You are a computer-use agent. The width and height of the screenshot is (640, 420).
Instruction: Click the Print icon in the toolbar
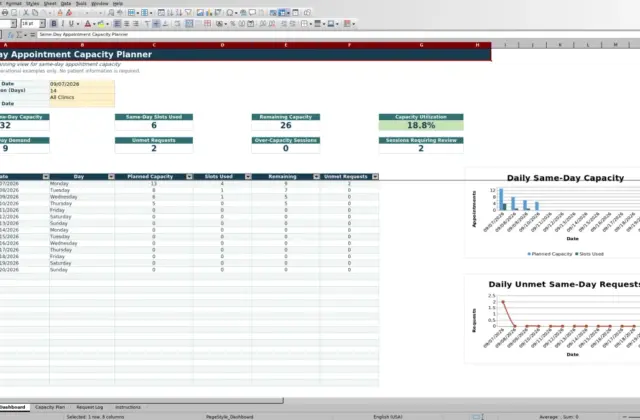point(5,13)
